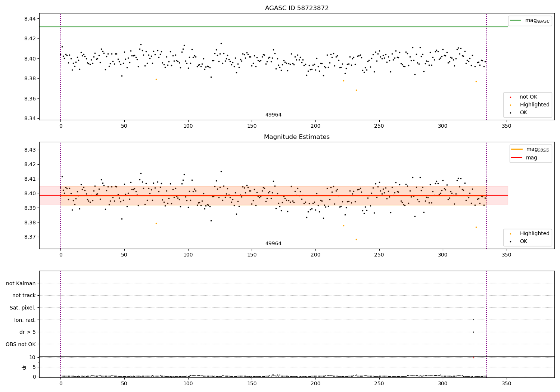Select the 'Ion. rad.' row label
Viewport: 560px width, 392px height.
point(25,320)
